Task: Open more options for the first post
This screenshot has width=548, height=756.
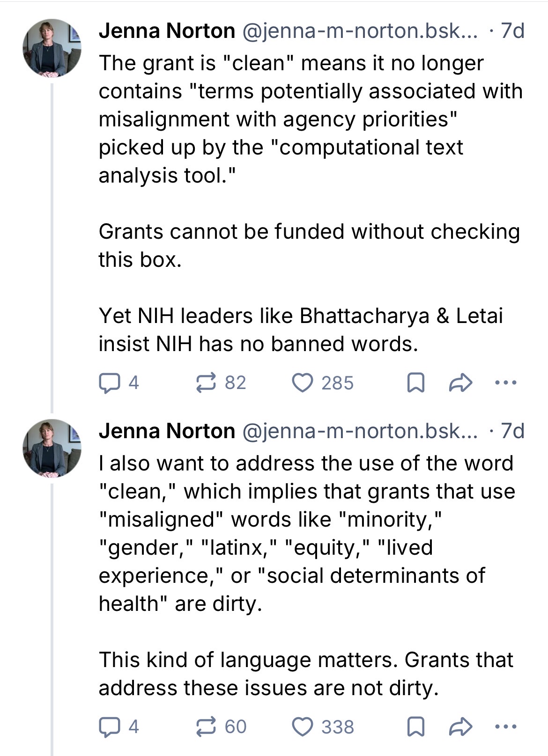Action: click(506, 382)
